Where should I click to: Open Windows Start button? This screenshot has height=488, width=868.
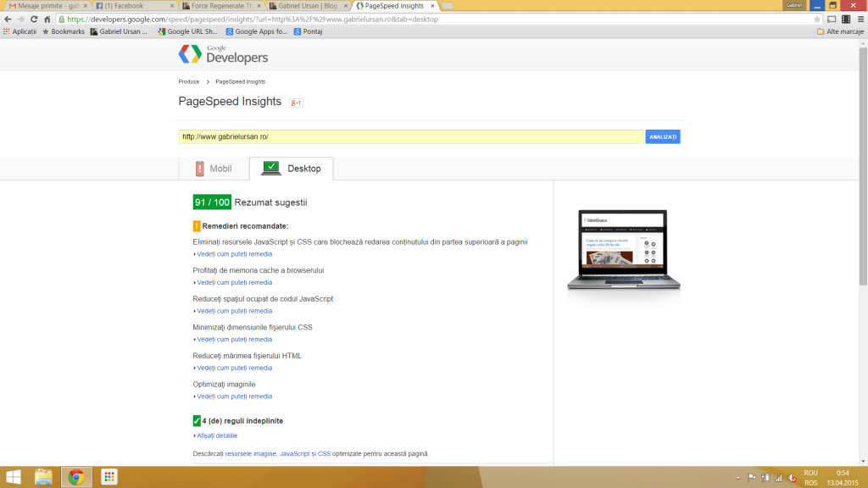point(13,477)
